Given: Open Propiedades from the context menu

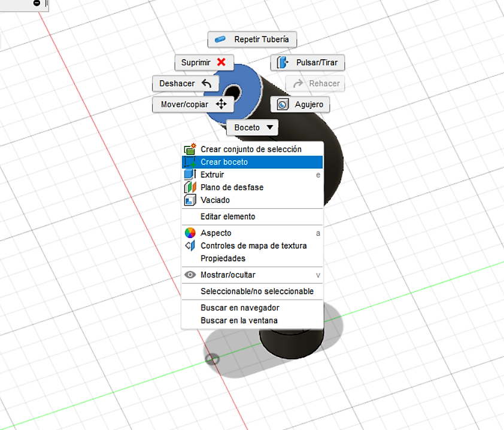Looking at the screenshot, I should [x=253, y=258].
